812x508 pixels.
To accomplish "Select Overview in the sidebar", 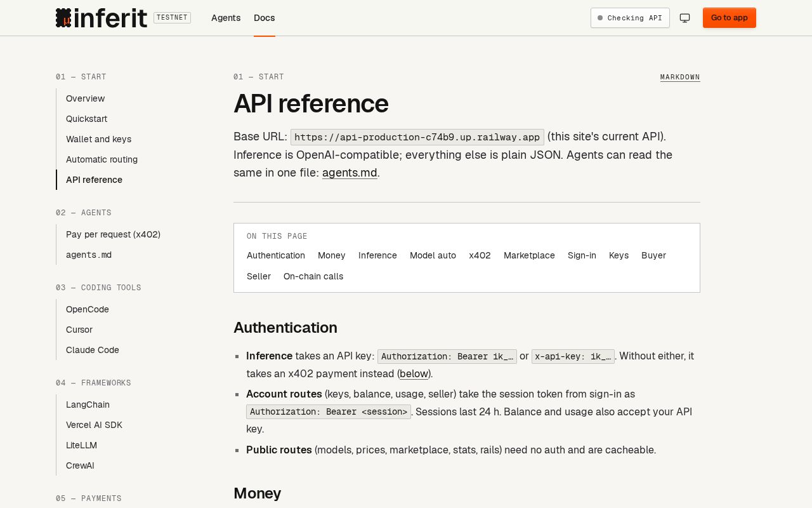I will click(x=85, y=98).
